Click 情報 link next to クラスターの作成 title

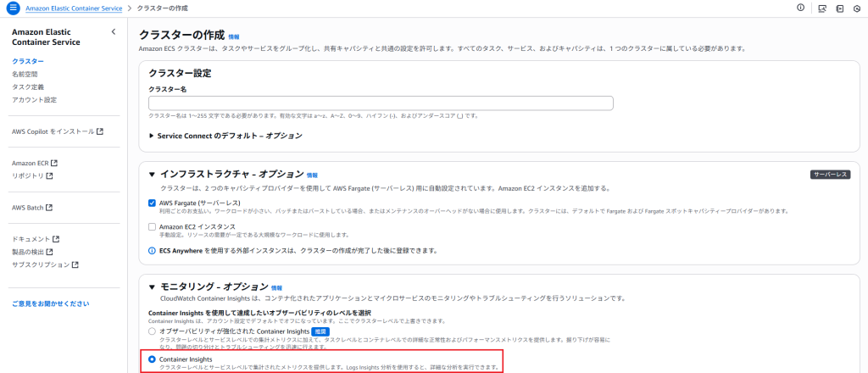click(x=234, y=37)
